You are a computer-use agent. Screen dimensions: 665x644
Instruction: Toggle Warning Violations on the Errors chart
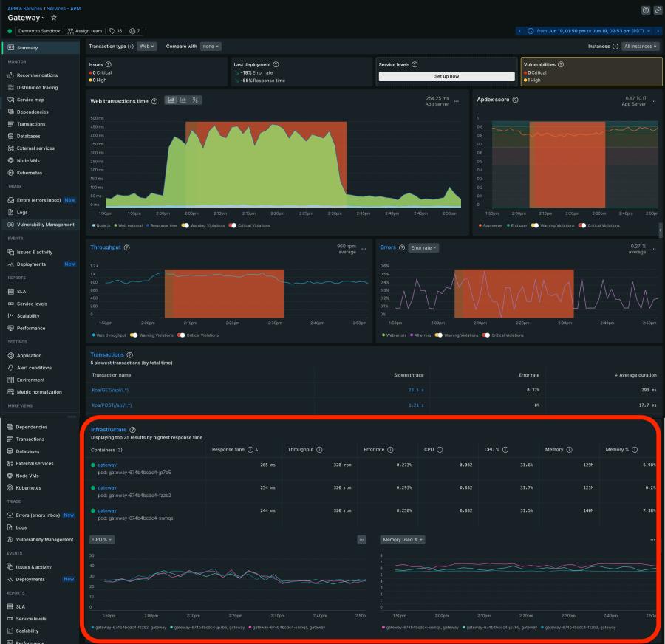point(439,335)
